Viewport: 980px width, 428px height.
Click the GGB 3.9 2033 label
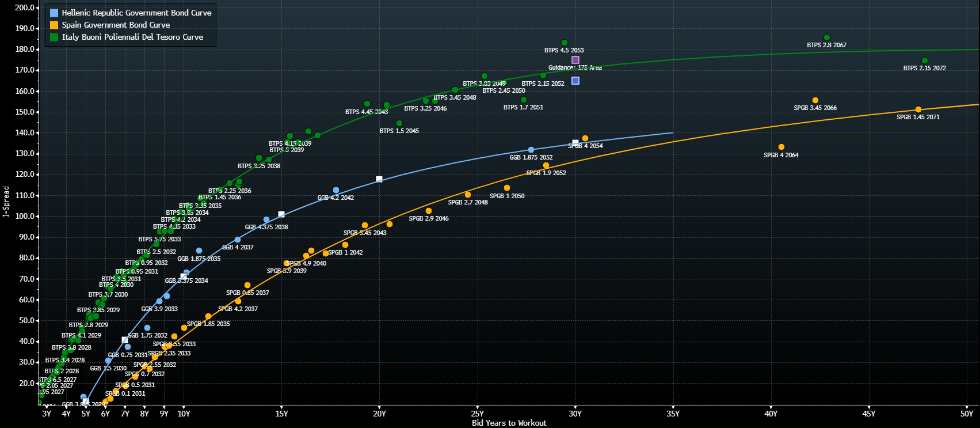pos(159,309)
